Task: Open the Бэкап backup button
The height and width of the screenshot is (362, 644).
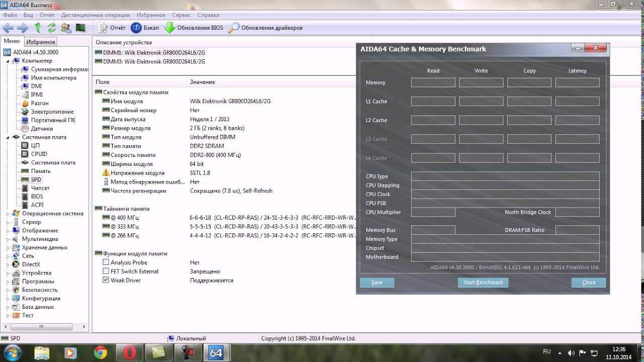Action: click(x=145, y=28)
